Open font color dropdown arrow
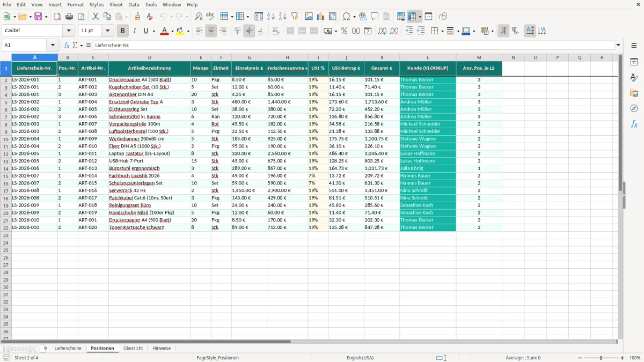 pyautogui.click(x=172, y=31)
